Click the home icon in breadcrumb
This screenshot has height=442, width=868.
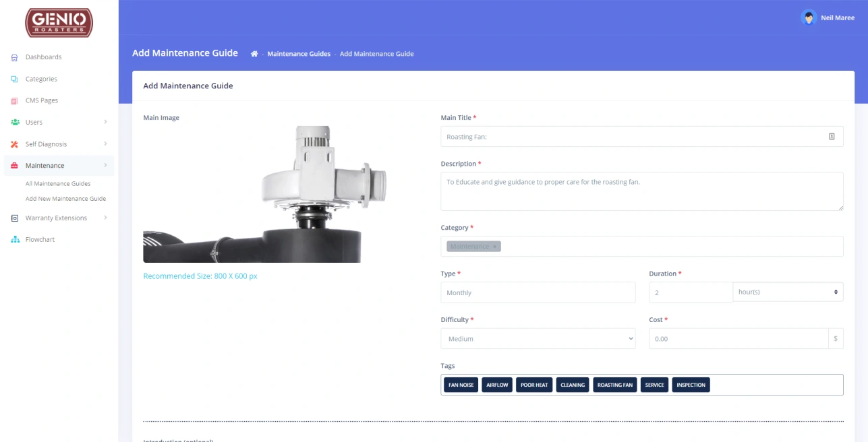click(254, 54)
